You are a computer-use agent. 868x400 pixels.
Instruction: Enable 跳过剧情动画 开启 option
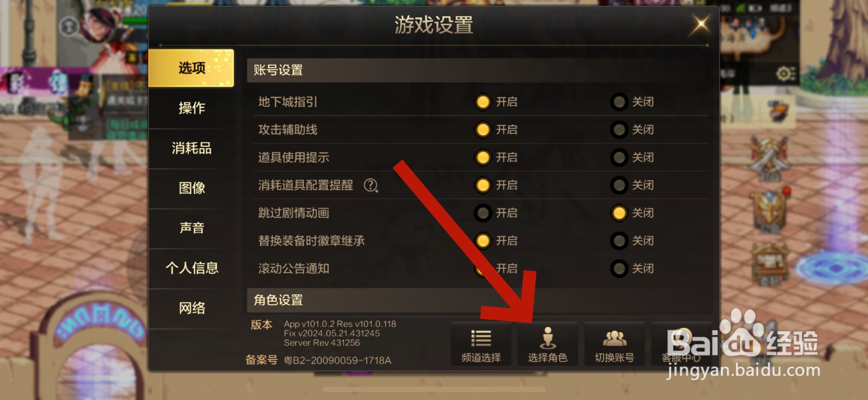tap(497, 213)
